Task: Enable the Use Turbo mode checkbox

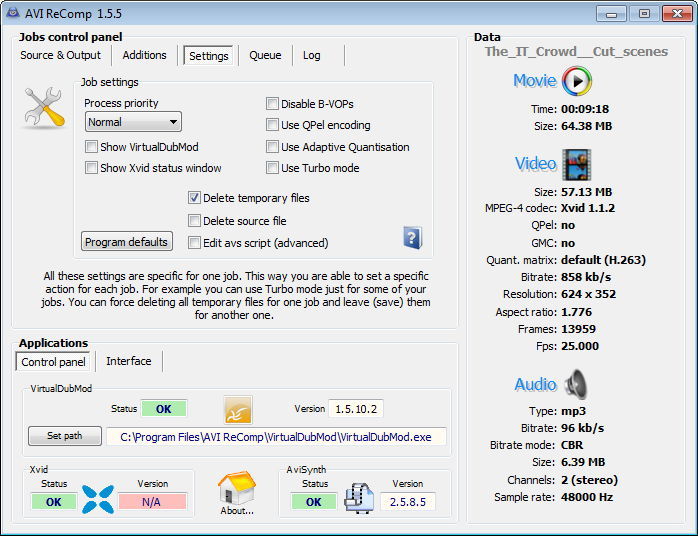Action: point(273,168)
